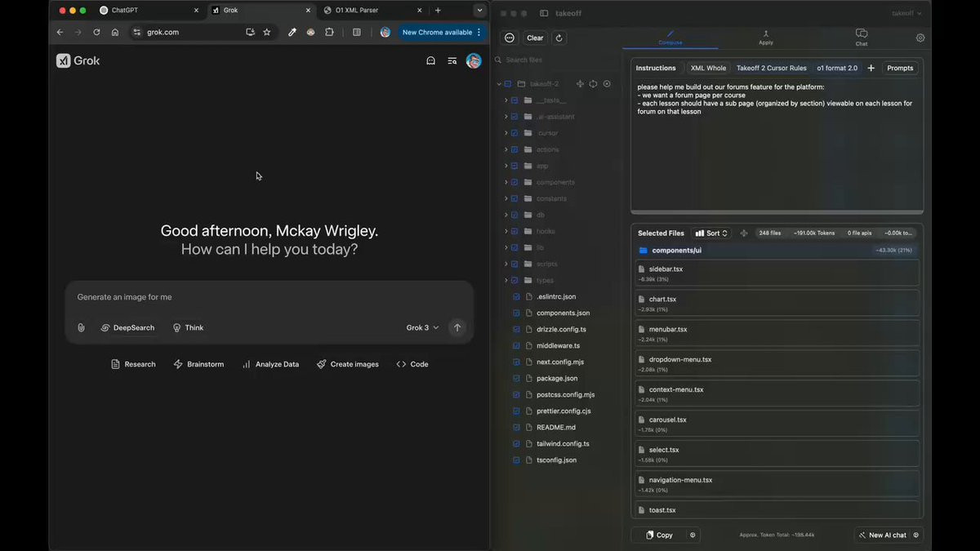The width and height of the screenshot is (980, 551).
Task: Bookmark this page with the star icon
Action: pos(267,32)
